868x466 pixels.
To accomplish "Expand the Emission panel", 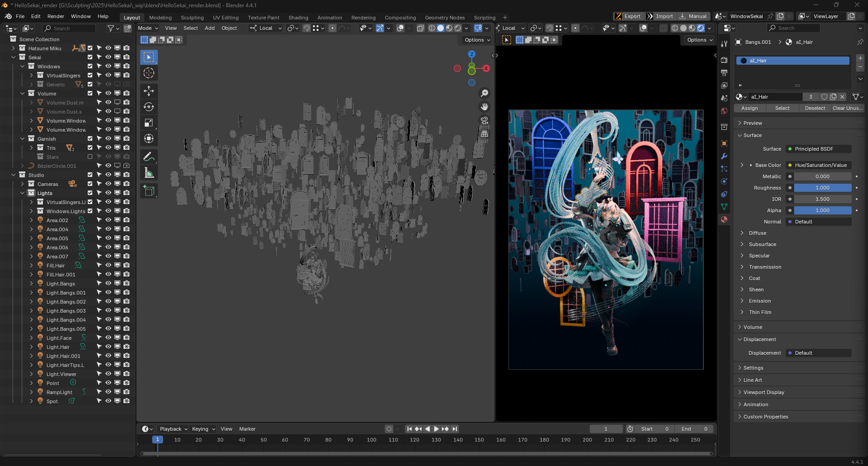I will [759, 301].
